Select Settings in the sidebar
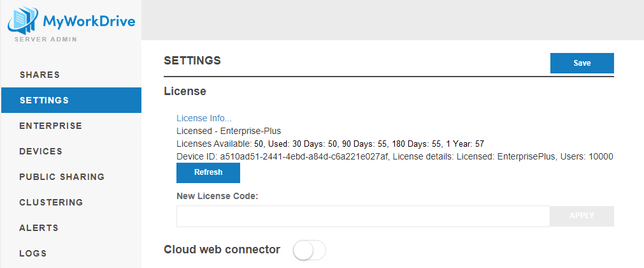Viewport: 644px width, 268px height. (44, 100)
